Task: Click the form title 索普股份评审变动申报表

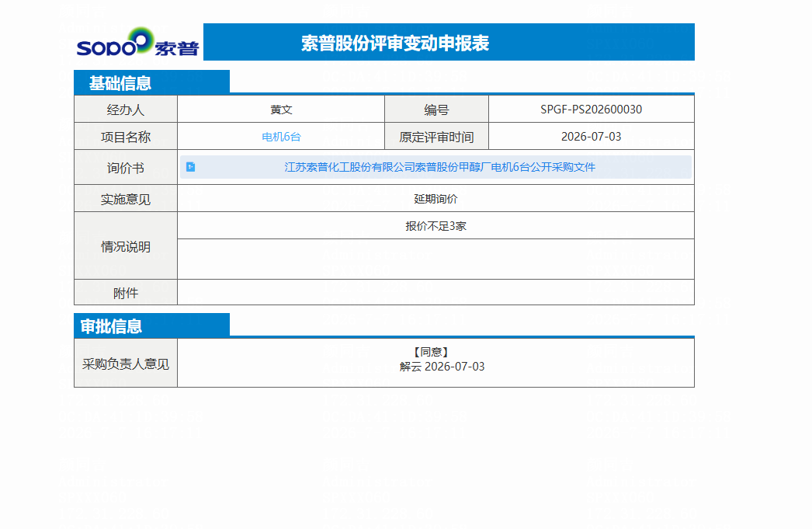Action: point(395,43)
